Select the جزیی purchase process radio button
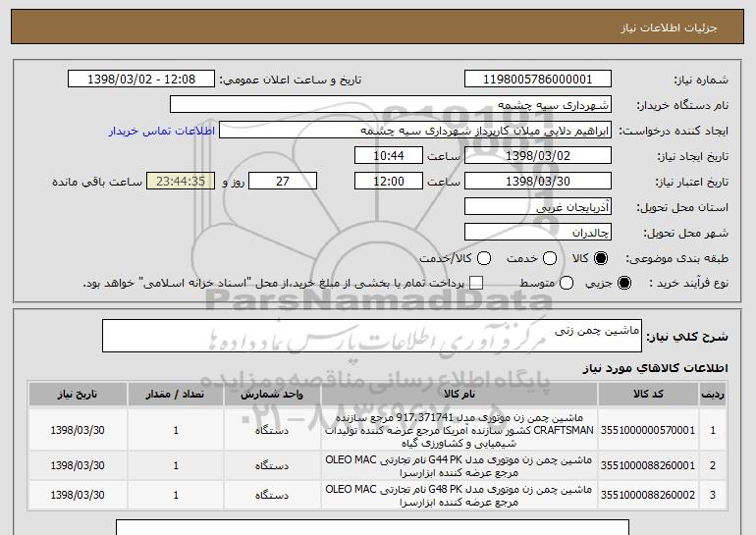This screenshot has height=535, width=756. [623, 283]
